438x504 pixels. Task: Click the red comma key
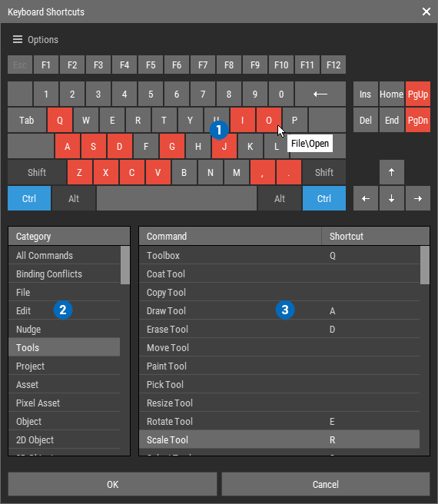coord(262,172)
